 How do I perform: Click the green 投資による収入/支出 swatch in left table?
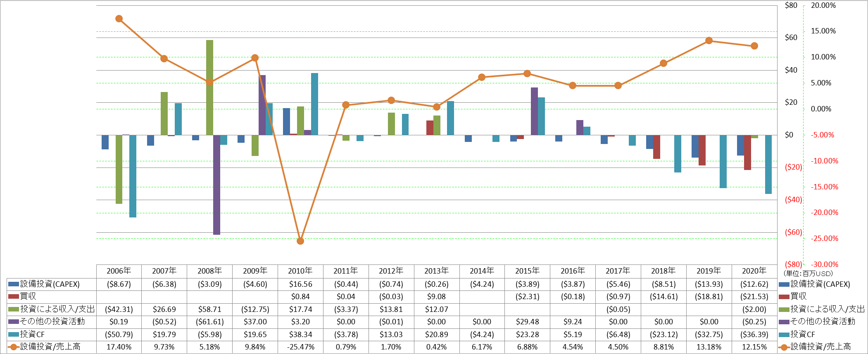click(14, 309)
